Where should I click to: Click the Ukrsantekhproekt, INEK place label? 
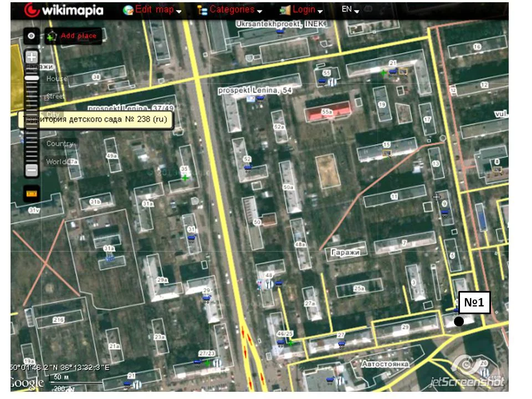(282, 24)
